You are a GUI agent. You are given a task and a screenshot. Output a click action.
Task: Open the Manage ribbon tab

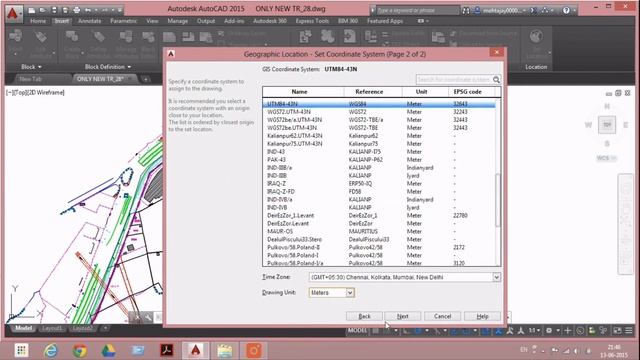(x=178, y=21)
